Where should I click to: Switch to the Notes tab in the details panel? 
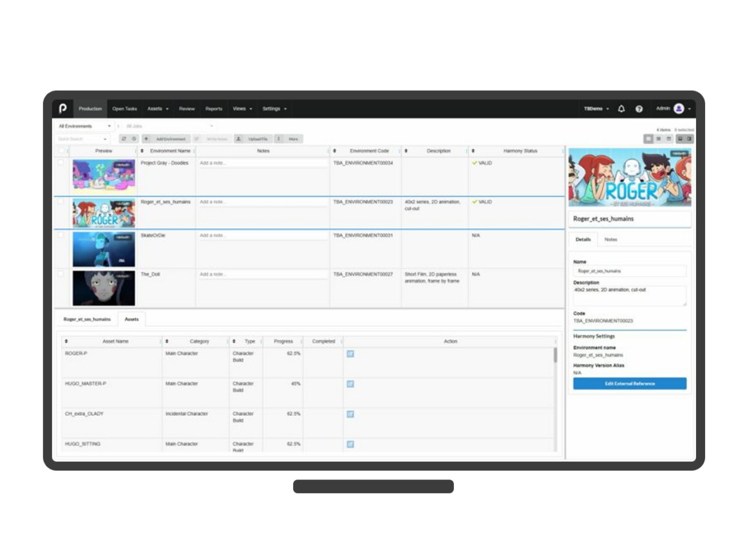pos(610,239)
